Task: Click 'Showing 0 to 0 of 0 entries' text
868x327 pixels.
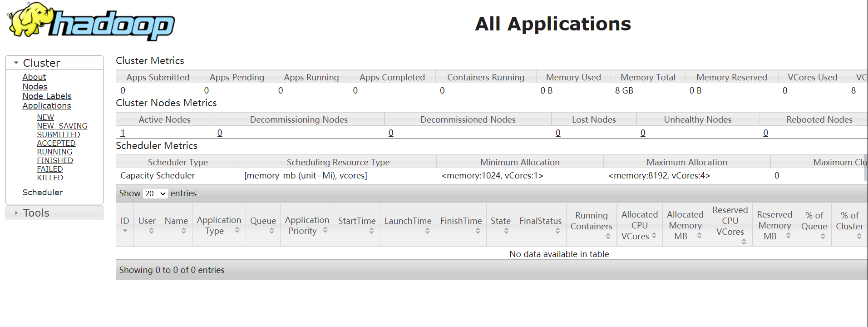Action: (172, 270)
